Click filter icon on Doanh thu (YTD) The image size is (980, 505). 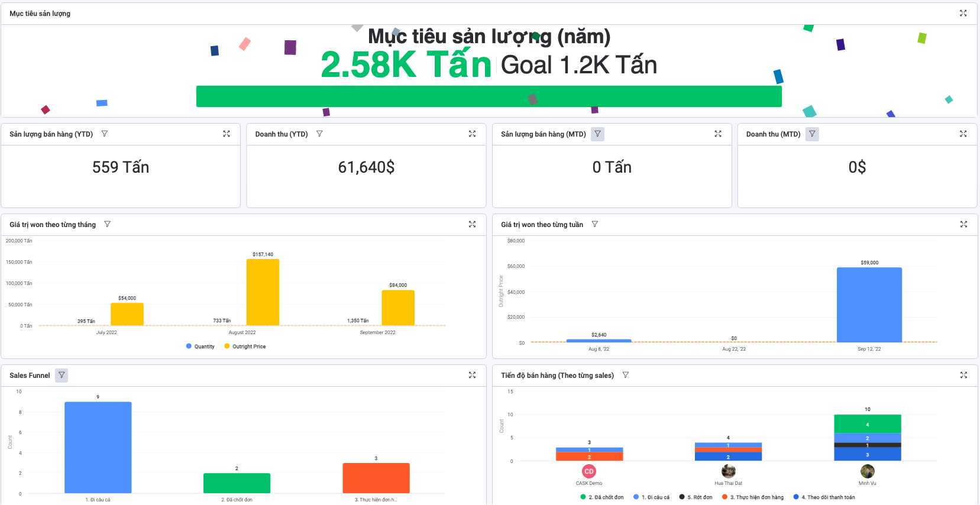pyautogui.click(x=319, y=134)
